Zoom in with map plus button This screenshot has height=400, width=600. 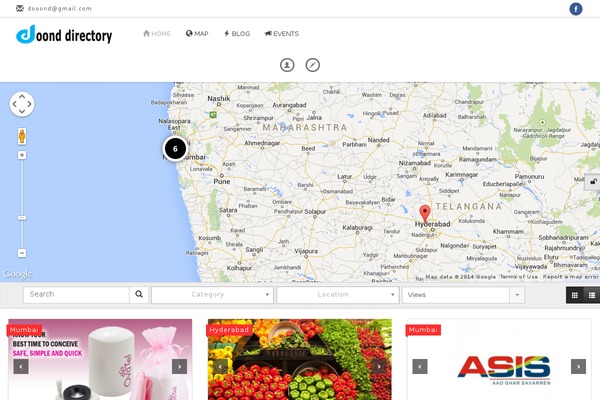(x=22, y=155)
